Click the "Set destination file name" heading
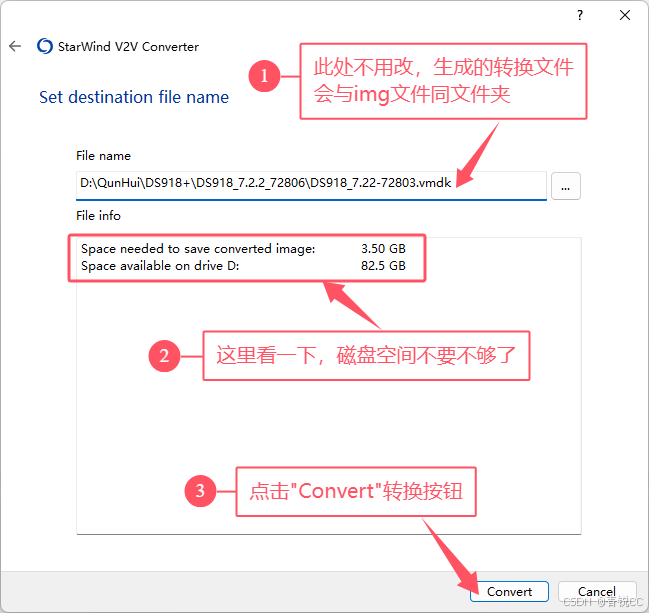 click(x=134, y=97)
